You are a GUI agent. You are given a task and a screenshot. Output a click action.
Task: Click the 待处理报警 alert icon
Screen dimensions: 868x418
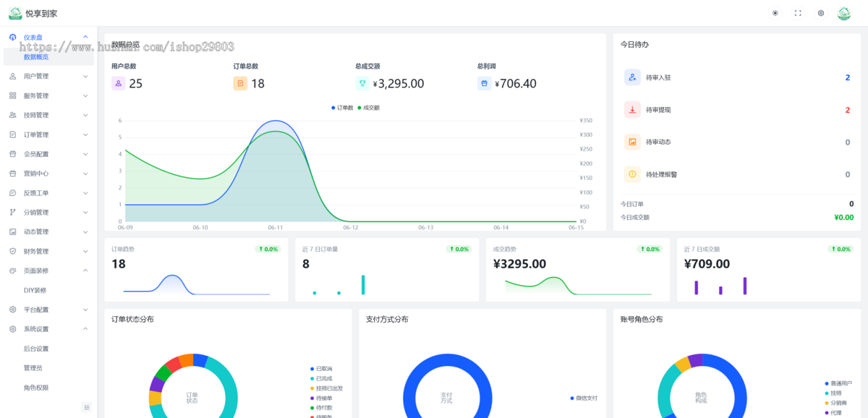pos(632,174)
